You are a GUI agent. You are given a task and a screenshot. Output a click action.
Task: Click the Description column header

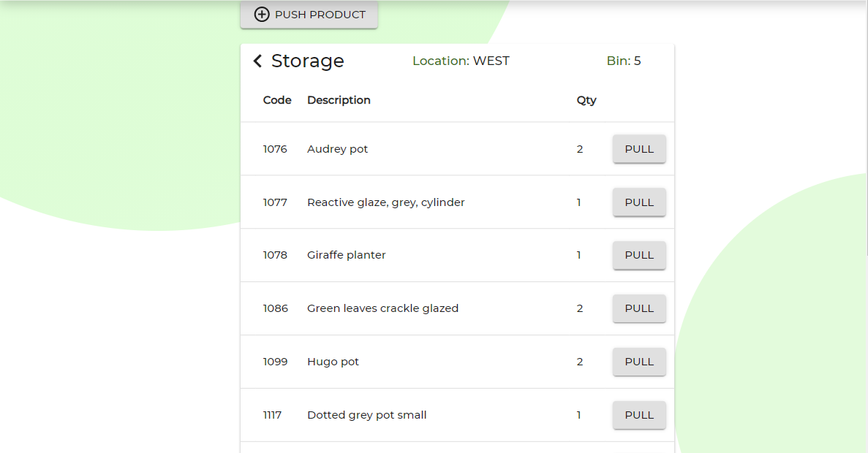(x=339, y=100)
